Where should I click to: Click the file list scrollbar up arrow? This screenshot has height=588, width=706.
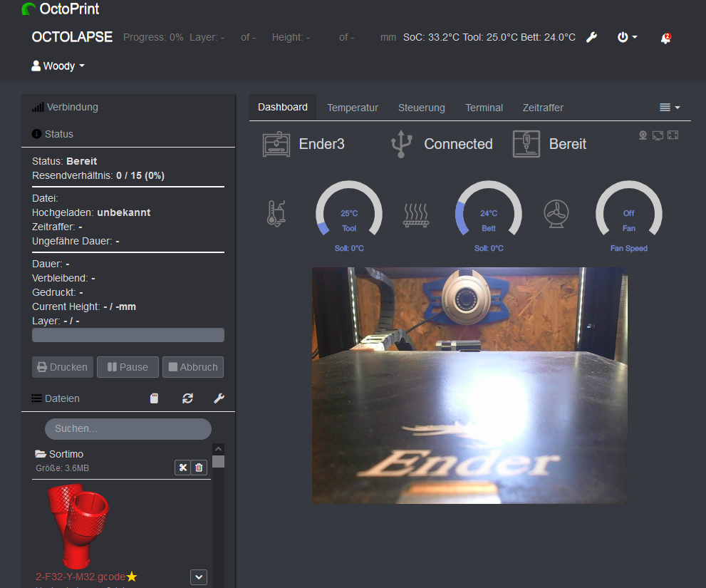(219, 449)
